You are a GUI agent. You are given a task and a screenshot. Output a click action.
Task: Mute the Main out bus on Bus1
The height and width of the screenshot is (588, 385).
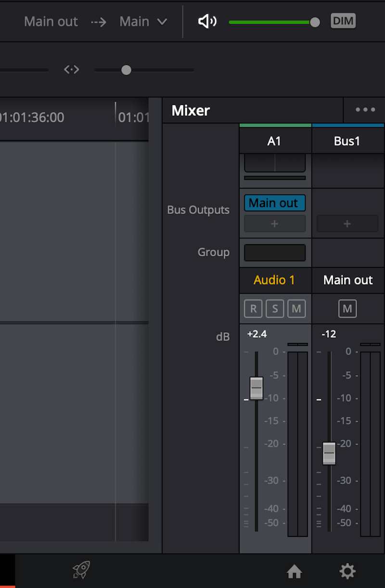point(347,309)
